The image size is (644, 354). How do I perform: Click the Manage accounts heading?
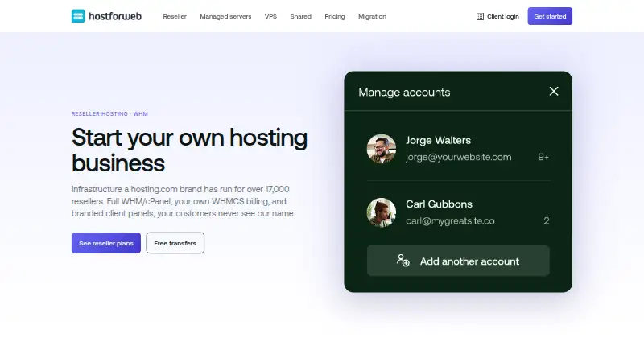(x=404, y=92)
